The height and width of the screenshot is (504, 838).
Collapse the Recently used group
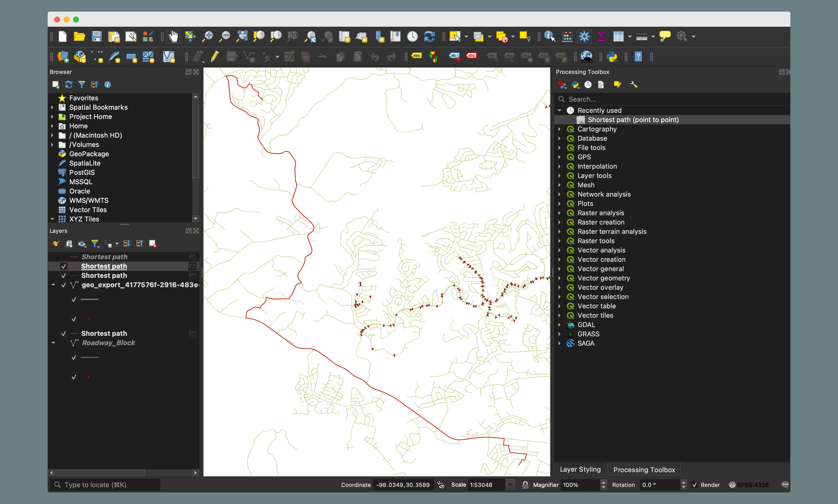(x=559, y=111)
